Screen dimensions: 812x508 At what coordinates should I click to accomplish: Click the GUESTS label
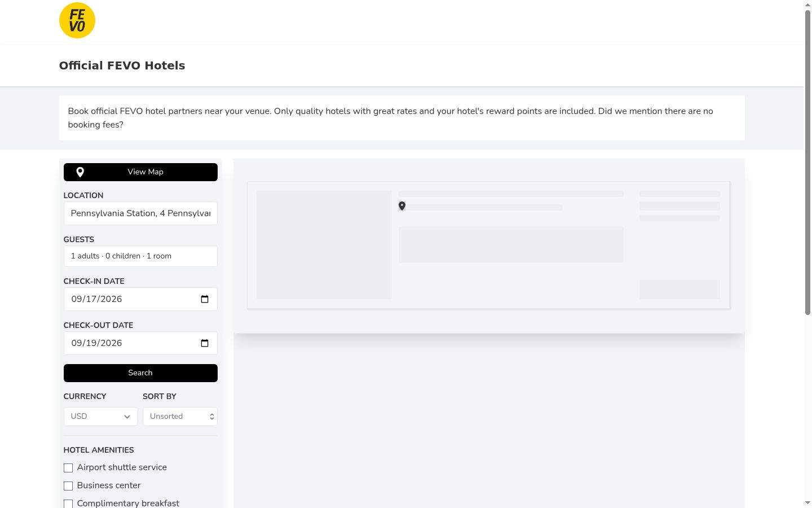tap(79, 239)
